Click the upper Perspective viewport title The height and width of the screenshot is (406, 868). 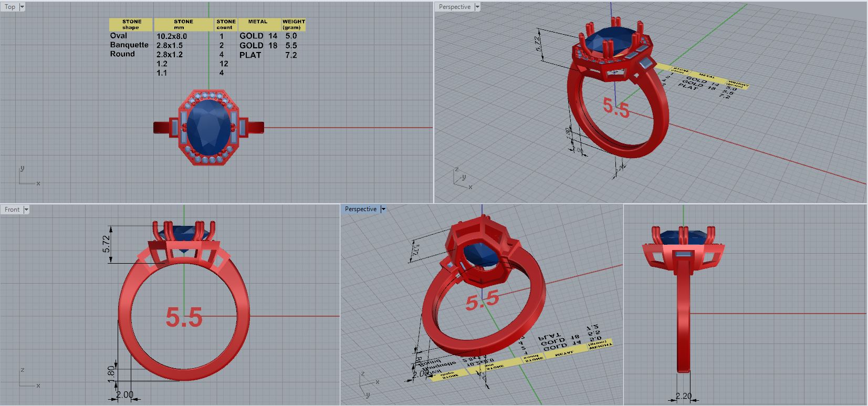click(x=455, y=7)
